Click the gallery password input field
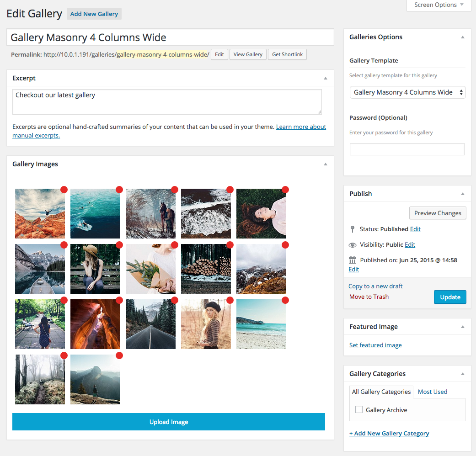The height and width of the screenshot is (456, 476). click(x=406, y=149)
